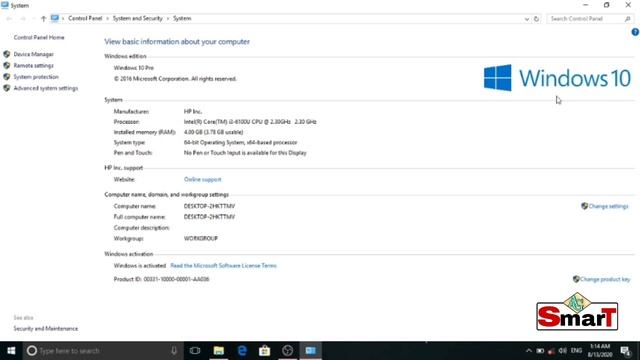
Task: Click the taskbar microphone icon
Action: coord(174,351)
